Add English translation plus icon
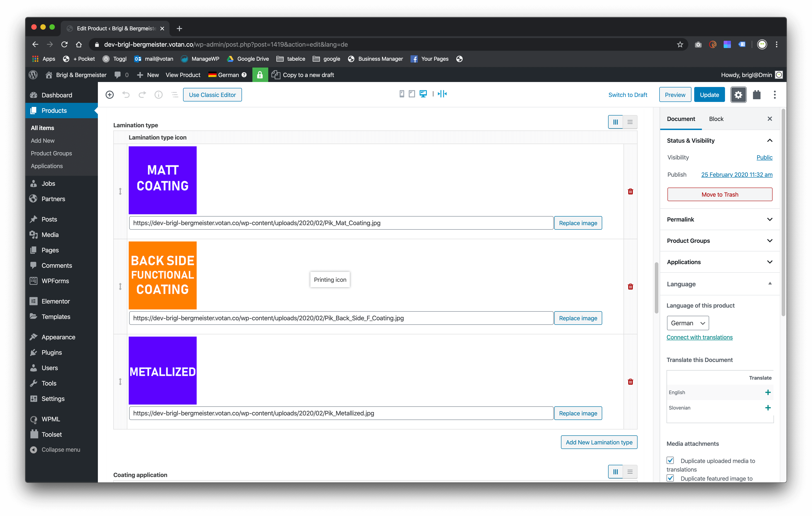Image resolution: width=812 pixels, height=516 pixels. click(768, 392)
